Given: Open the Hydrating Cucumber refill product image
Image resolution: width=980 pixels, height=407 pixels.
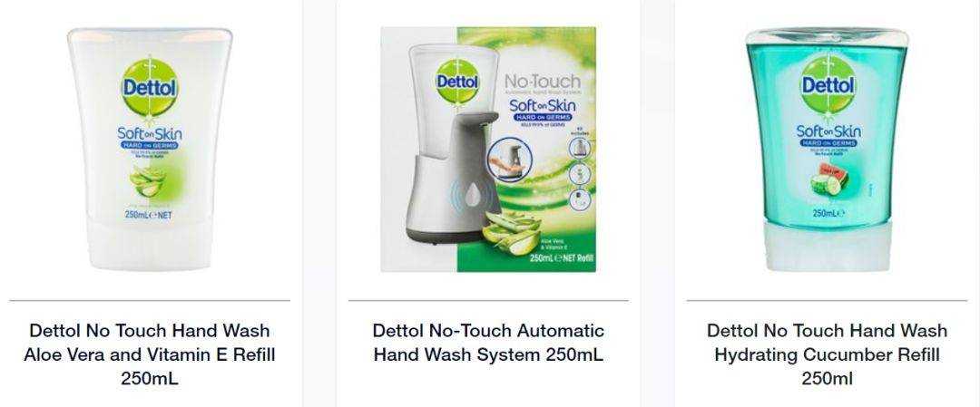Looking at the screenshot, I should click(827, 150).
